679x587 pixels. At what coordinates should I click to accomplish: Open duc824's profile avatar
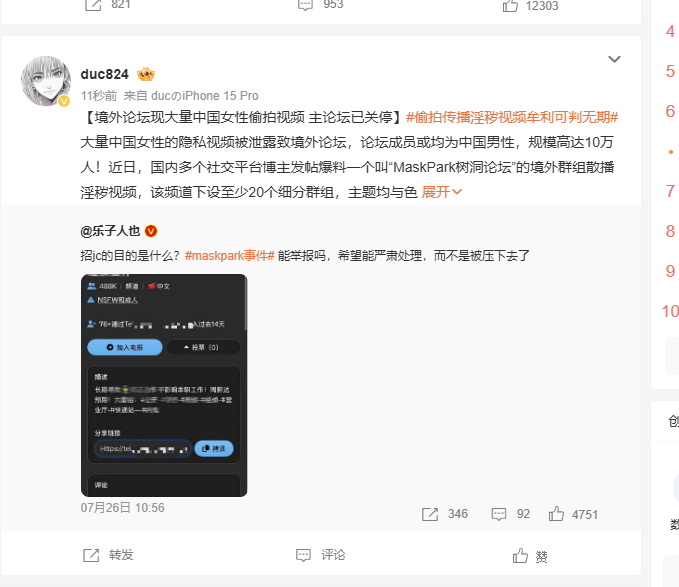46,81
